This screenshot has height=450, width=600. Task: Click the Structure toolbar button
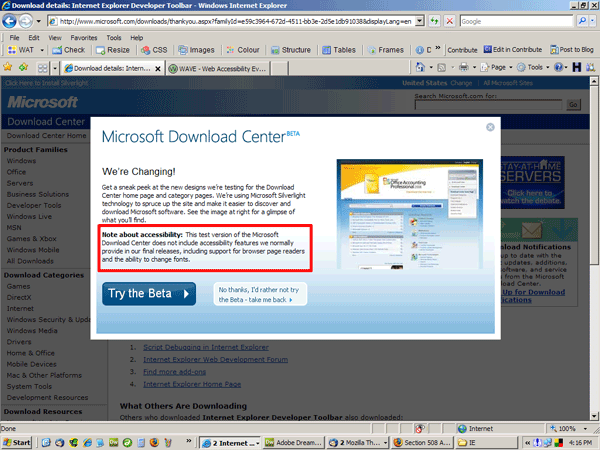[291, 50]
